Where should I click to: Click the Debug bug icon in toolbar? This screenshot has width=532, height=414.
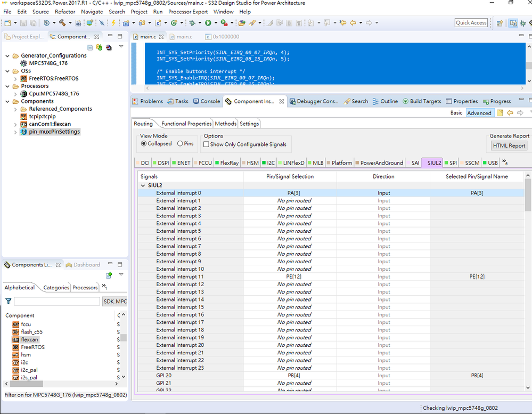[192, 23]
